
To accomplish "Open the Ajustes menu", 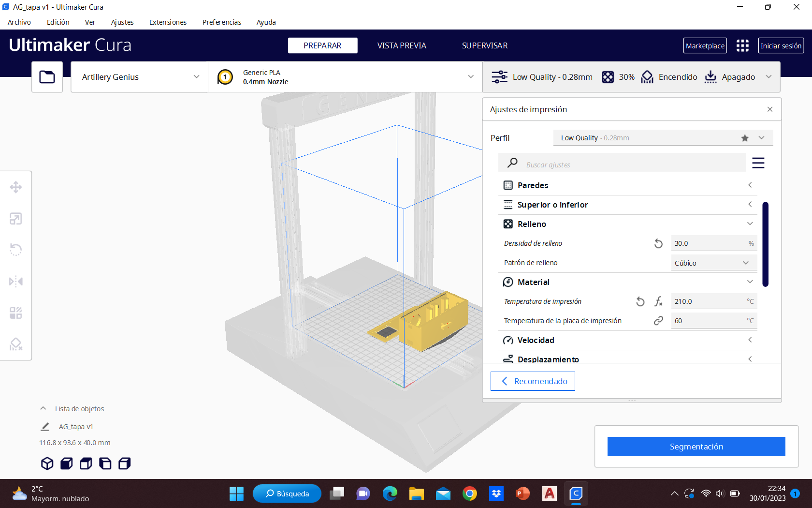I will pos(122,22).
